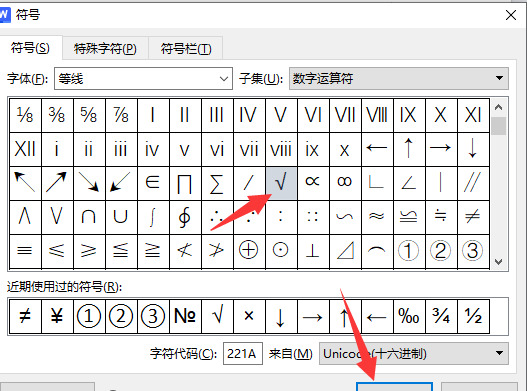Select recently used multiplication × symbol
Screen dimensions: 527x391
(x=249, y=316)
